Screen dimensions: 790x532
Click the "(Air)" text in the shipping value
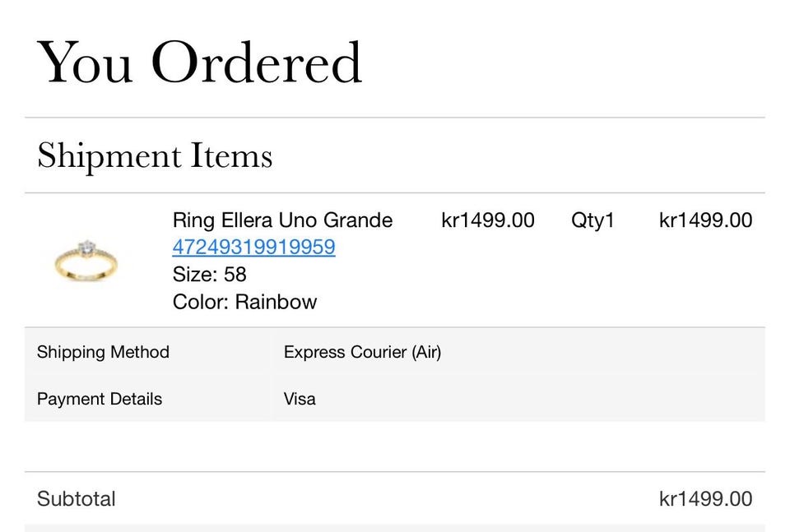(x=426, y=353)
